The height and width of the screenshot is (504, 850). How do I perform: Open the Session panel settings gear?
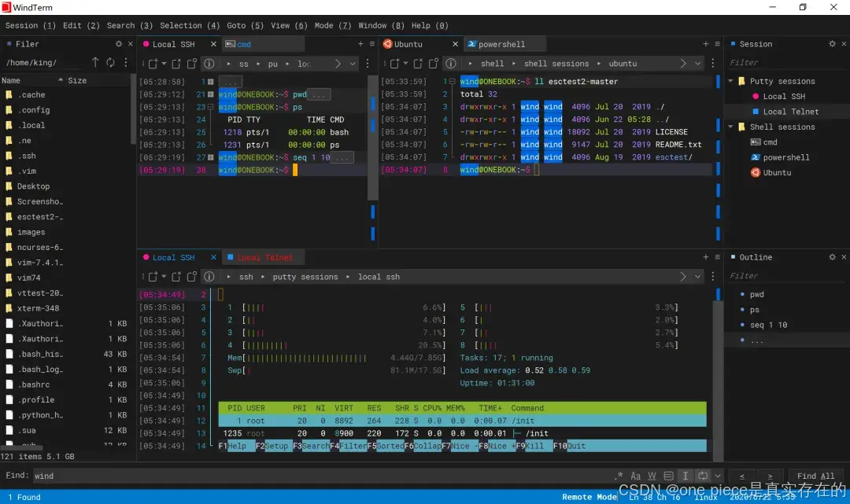[x=831, y=43]
